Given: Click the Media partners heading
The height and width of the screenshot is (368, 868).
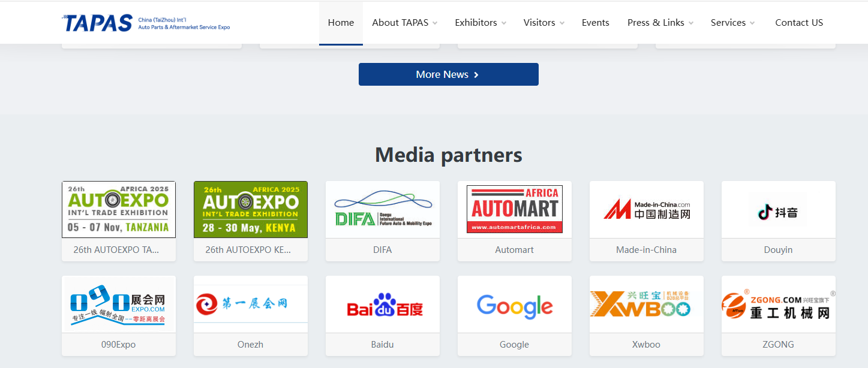Looking at the screenshot, I should pos(449,155).
